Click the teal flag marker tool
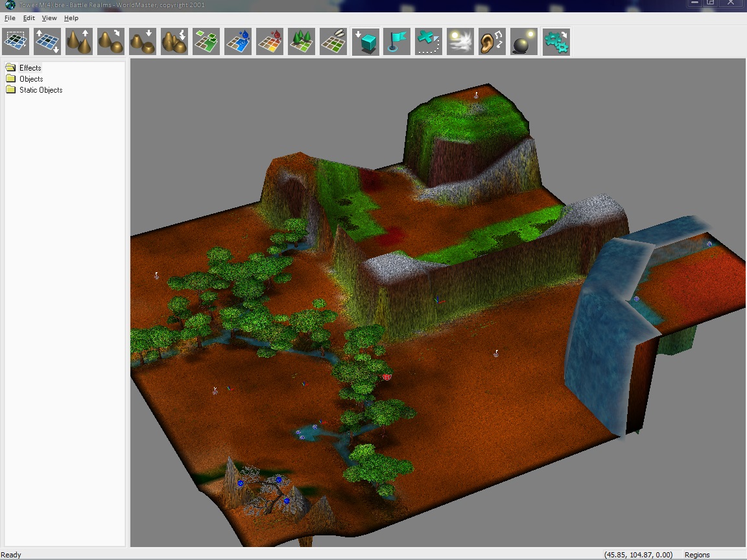 397,41
